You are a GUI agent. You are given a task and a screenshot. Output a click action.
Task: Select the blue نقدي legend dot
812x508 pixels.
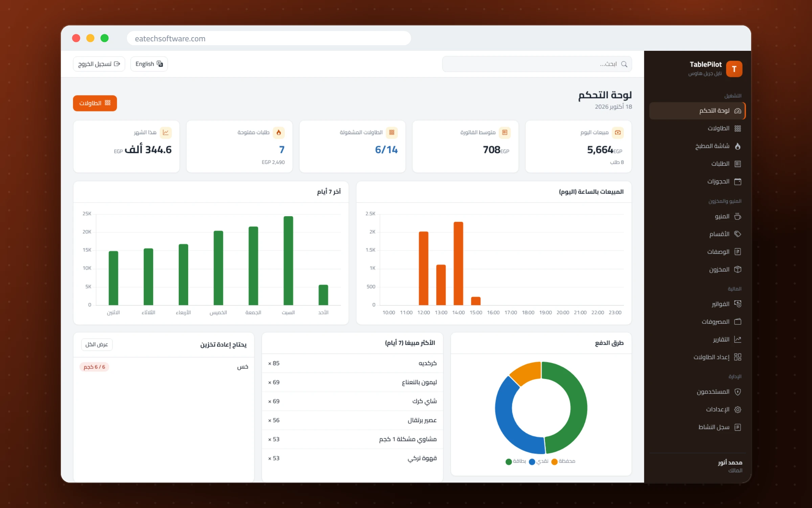[x=532, y=462]
